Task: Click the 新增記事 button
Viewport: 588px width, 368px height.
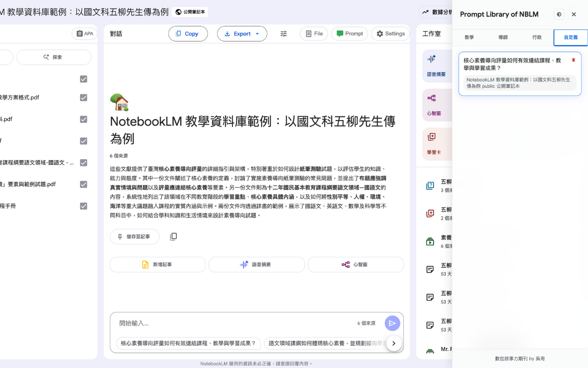Action: [158, 264]
